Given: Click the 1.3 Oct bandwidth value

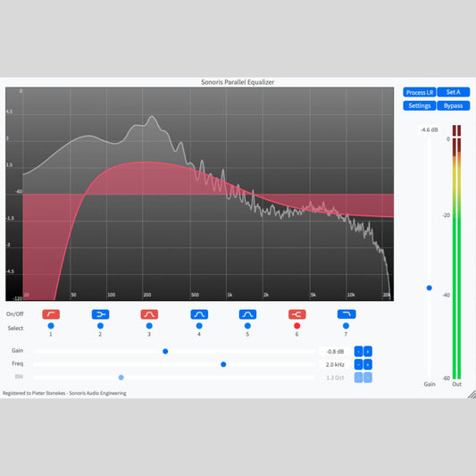Looking at the screenshot, I should (x=335, y=378).
